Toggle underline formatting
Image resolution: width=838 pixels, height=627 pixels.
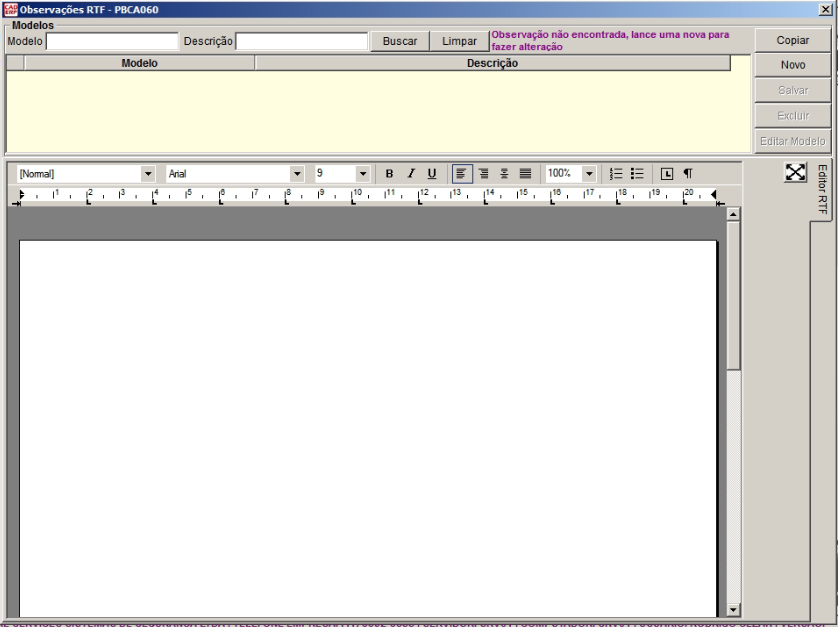pyautogui.click(x=432, y=174)
